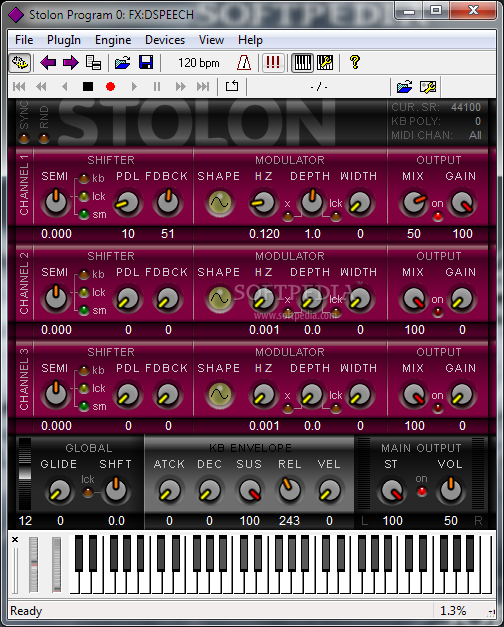
Task: Go to next program with right purple arrow
Action: coord(71,63)
